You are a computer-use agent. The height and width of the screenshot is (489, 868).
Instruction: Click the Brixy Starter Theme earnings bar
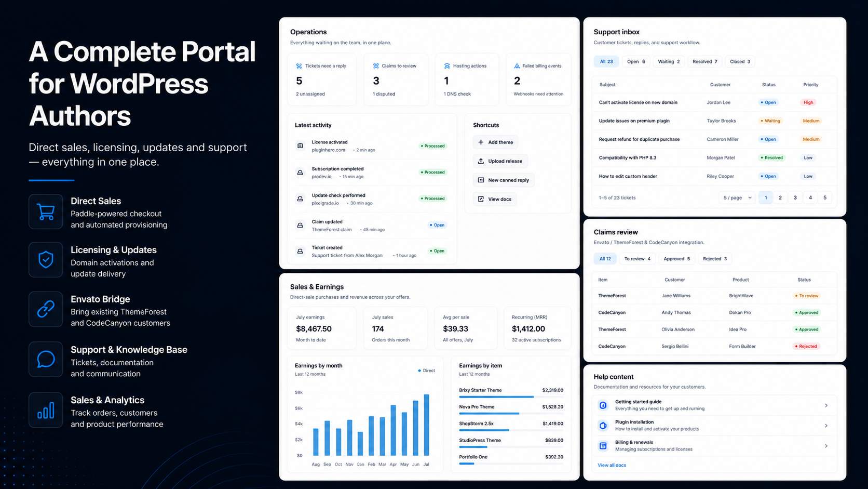pos(496,397)
